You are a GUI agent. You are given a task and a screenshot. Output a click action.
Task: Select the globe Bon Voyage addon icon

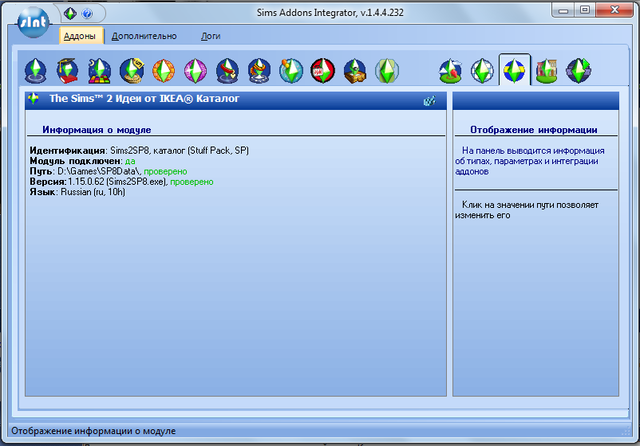coord(291,70)
